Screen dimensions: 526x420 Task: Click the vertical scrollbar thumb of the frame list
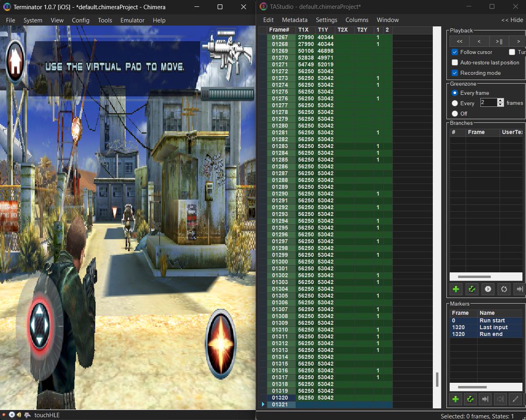(x=437, y=379)
